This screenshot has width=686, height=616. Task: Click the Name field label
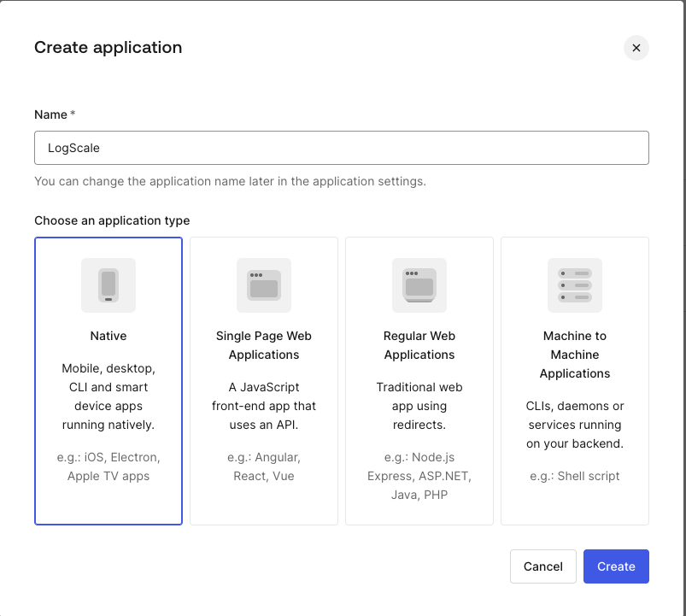pos(50,114)
